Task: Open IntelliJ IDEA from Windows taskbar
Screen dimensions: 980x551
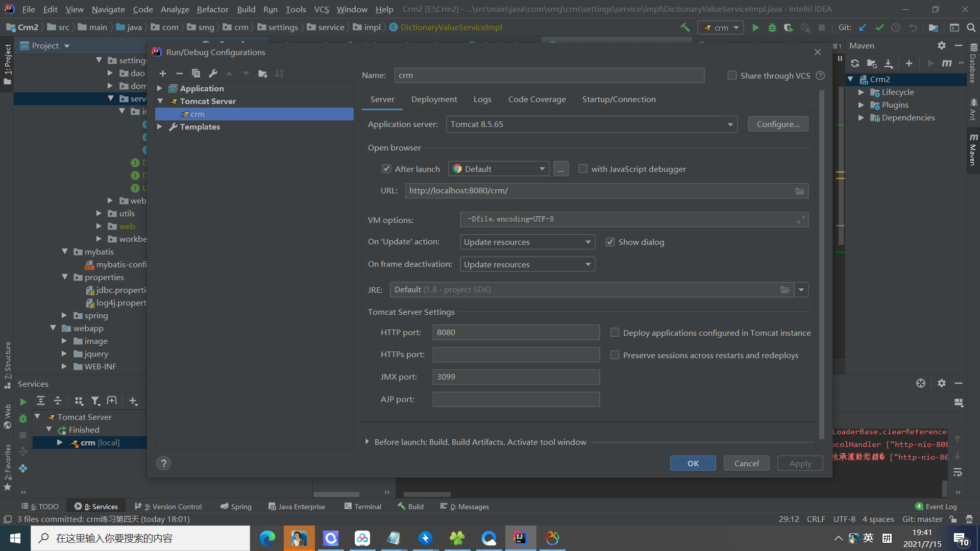Action: 520,538
